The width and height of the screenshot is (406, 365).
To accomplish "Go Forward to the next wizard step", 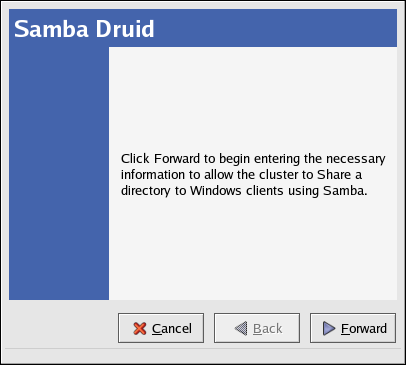I will [x=353, y=328].
